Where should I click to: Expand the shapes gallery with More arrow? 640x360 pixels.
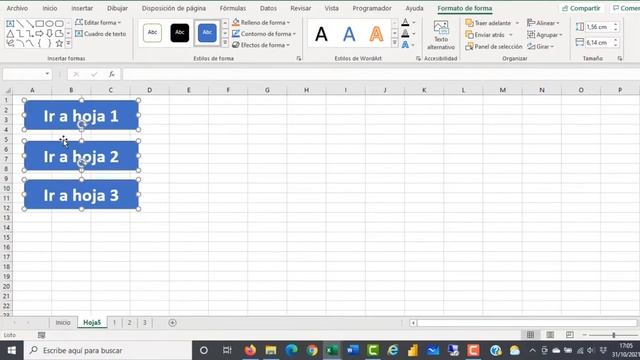[x=68, y=43]
